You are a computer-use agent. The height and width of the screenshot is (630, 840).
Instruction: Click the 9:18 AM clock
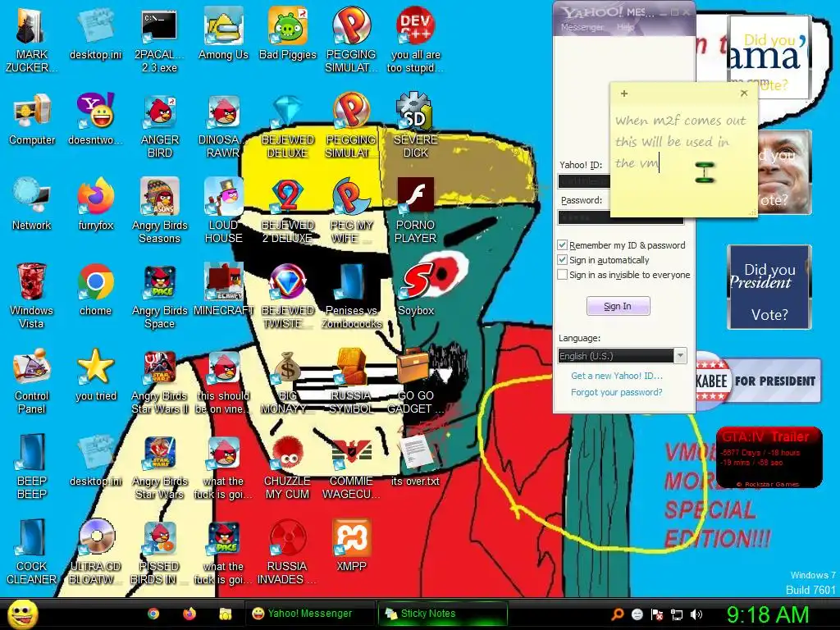767,614
